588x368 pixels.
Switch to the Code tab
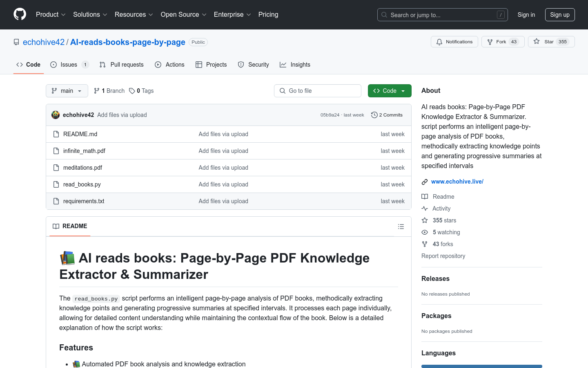pyautogui.click(x=29, y=65)
